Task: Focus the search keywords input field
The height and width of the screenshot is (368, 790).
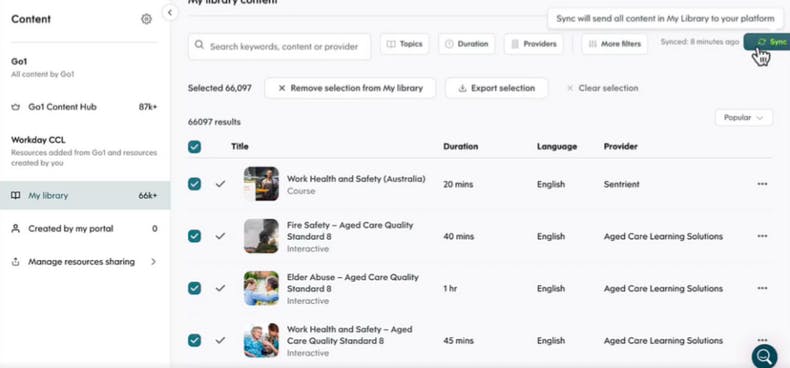Action: pos(280,46)
